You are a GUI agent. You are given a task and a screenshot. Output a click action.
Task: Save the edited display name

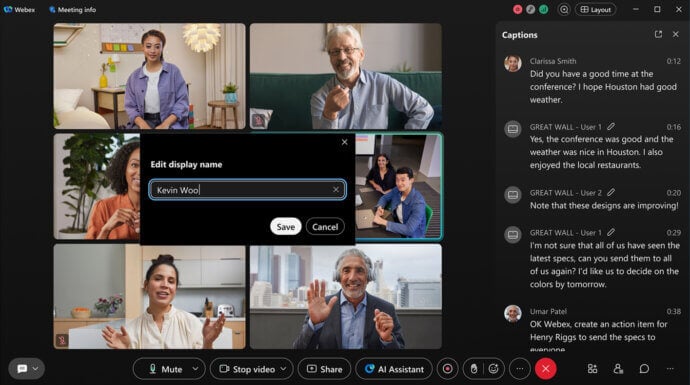pos(286,227)
